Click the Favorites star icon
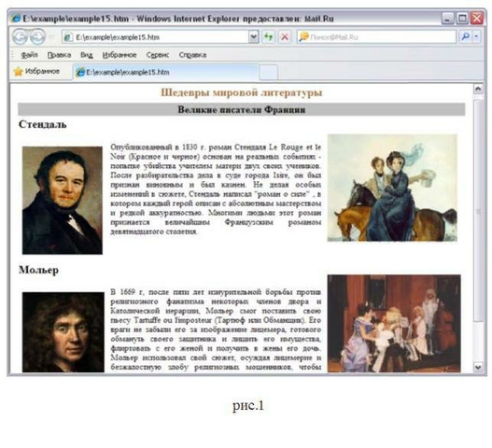Image resolution: width=492 pixels, height=448 pixels. [18, 72]
